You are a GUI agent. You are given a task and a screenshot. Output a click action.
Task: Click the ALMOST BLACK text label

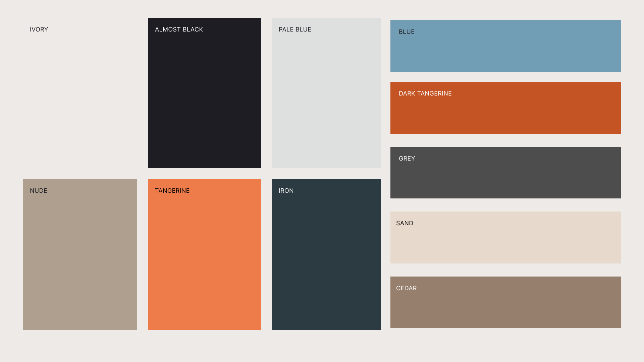pyautogui.click(x=179, y=29)
